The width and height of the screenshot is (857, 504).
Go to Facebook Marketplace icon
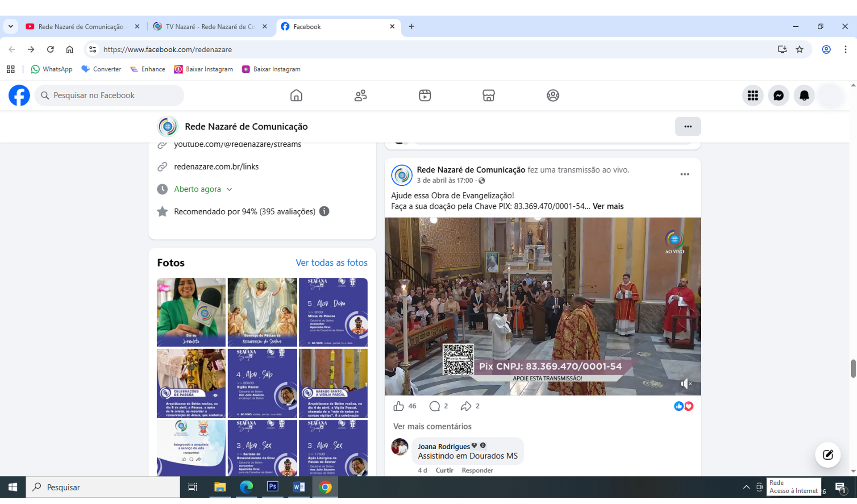488,96
